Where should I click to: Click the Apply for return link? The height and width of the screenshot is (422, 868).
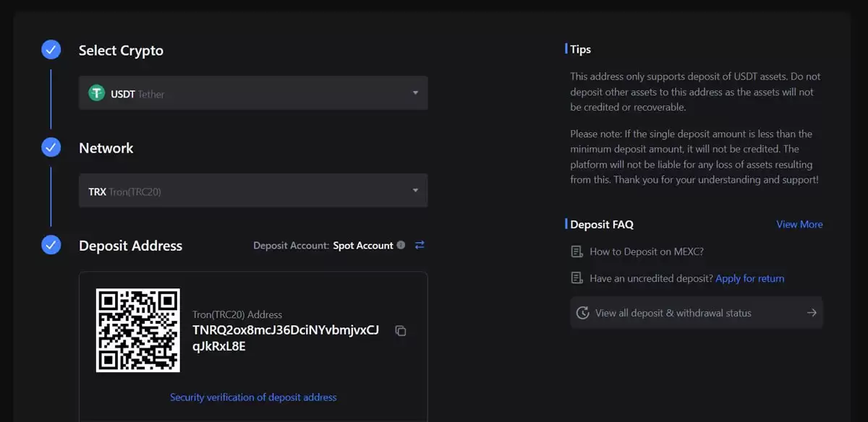(749, 278)
